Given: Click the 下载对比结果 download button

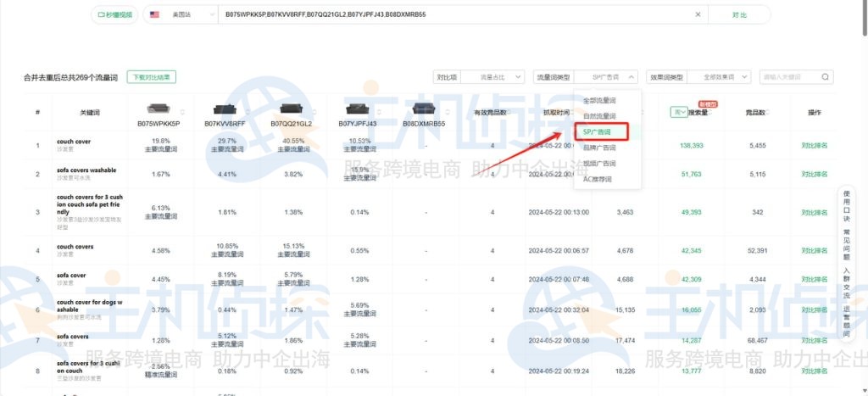Looking at the screenshot, I should pos(151,77).
